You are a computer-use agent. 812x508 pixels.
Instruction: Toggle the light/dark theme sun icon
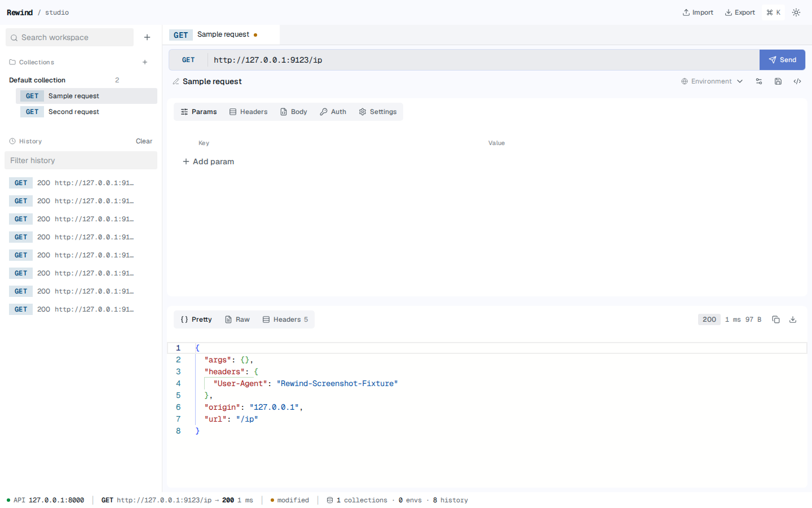pyautogui.click(x=796, y=12)
